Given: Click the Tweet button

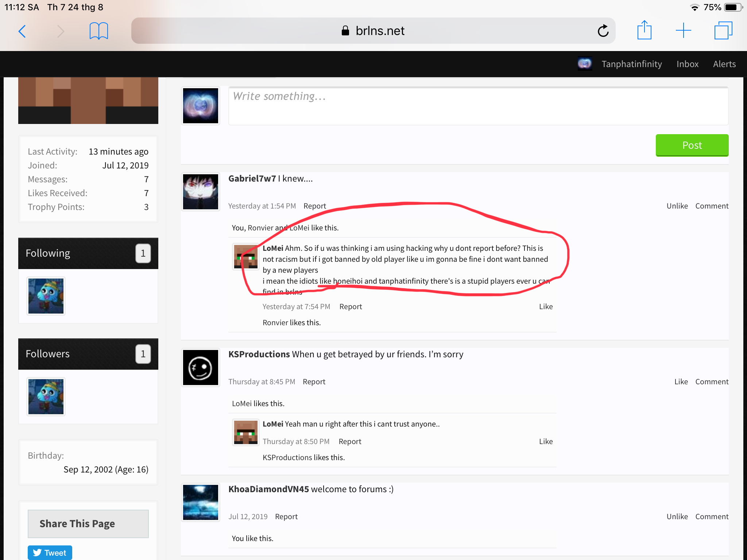Looking at the screenshot, I should pos(50,553).
